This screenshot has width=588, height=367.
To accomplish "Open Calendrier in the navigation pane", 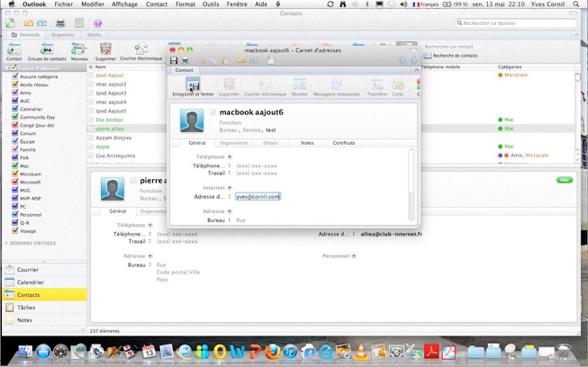I will (x=44, y=282).
